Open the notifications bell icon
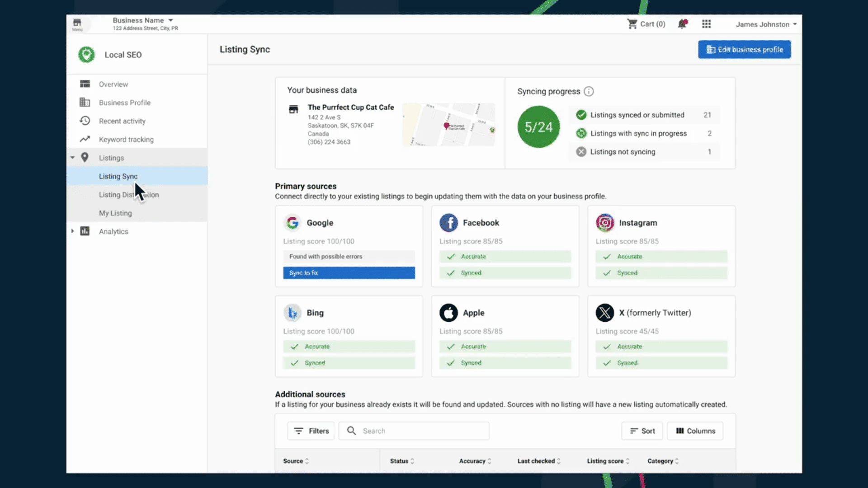The width and height of the screenshot is (868, 488). (682, 24)
